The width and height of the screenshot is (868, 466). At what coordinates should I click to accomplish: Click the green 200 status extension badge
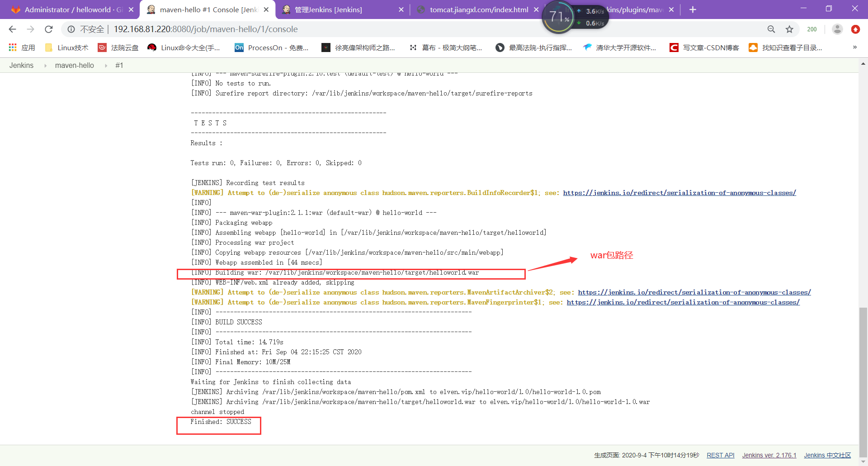[812, 29]
